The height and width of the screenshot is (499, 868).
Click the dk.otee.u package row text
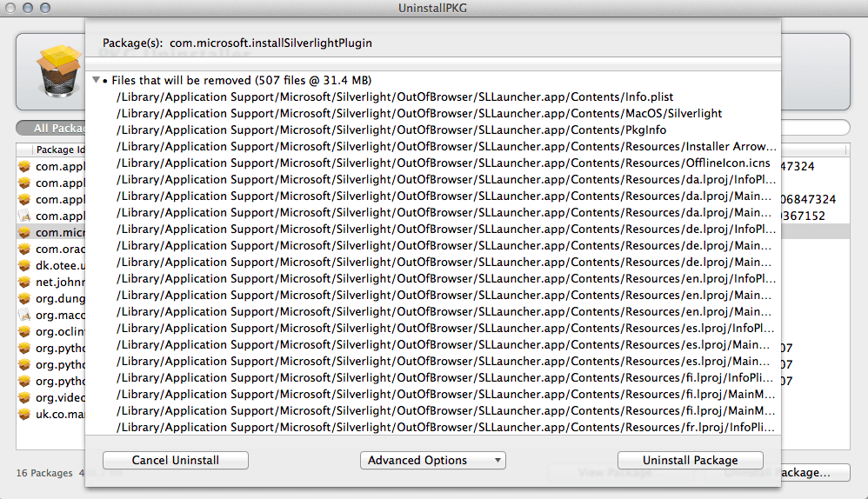tap(60, 266)
